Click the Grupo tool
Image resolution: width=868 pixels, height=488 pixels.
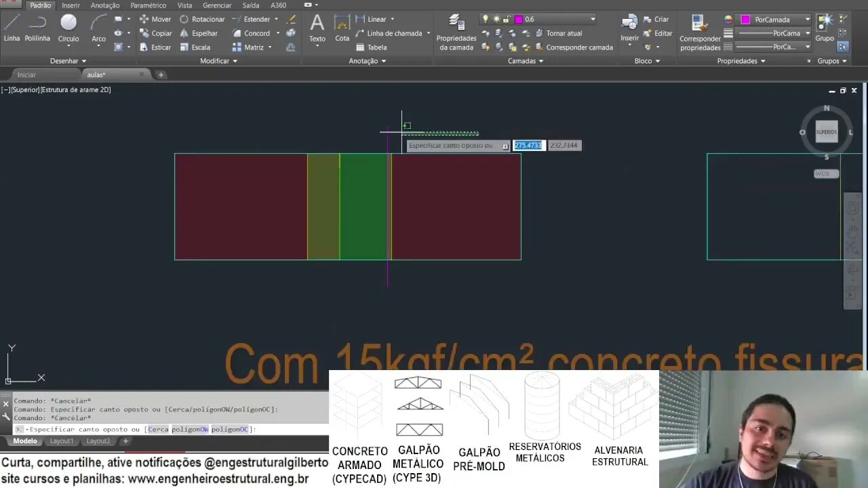coord(825,28)
